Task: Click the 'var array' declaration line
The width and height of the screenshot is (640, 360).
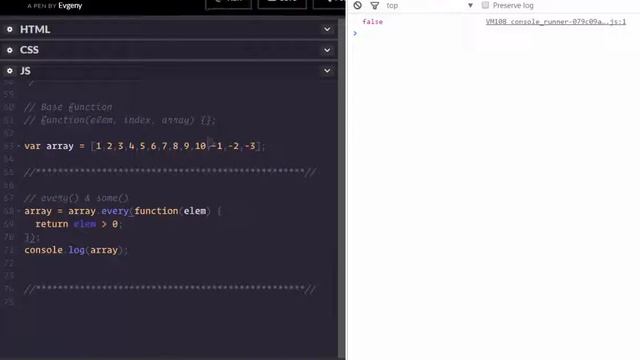Action: 144,146
